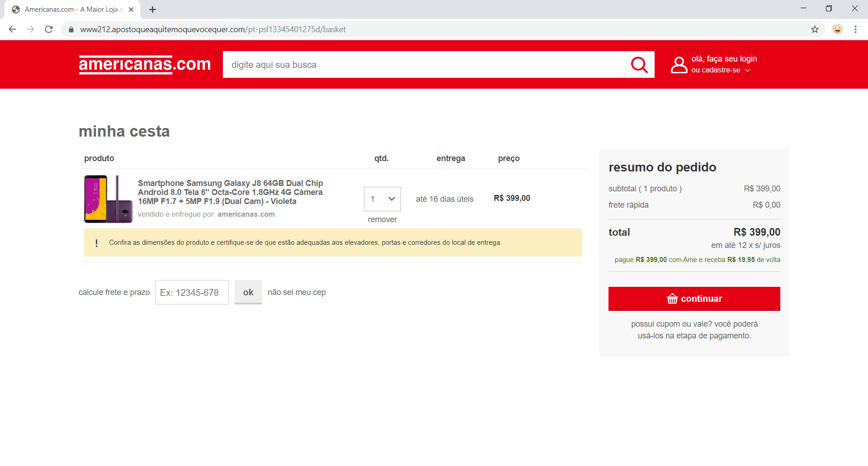The image size is (868, 466).
Task: Click the 'não sei meu cep' link
Action: pos(297,292)
